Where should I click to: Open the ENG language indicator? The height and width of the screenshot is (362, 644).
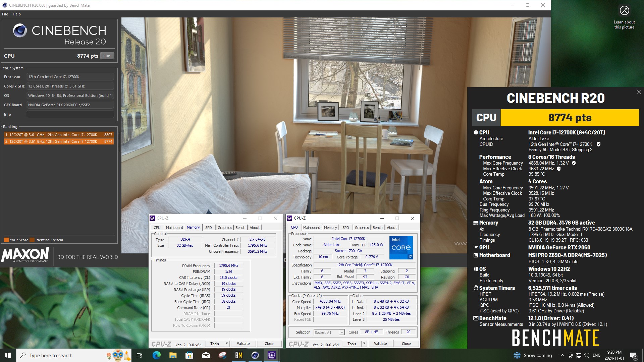click(596, 355)
